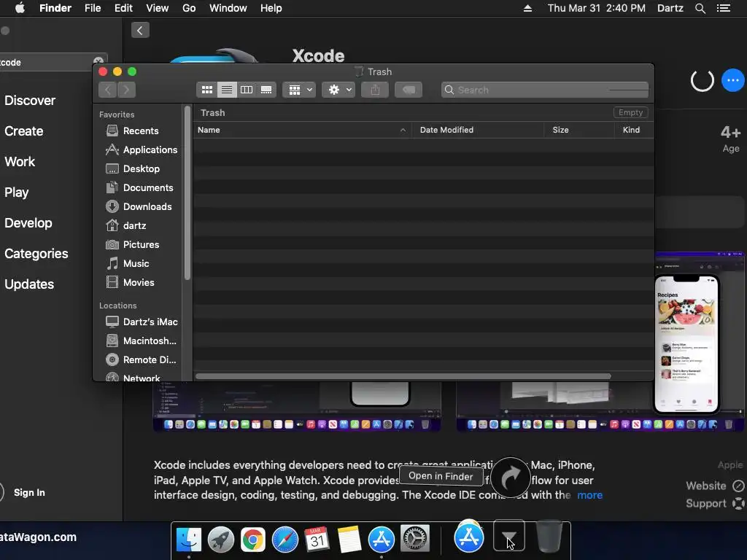Select Remote Disc in Locations

141,360
